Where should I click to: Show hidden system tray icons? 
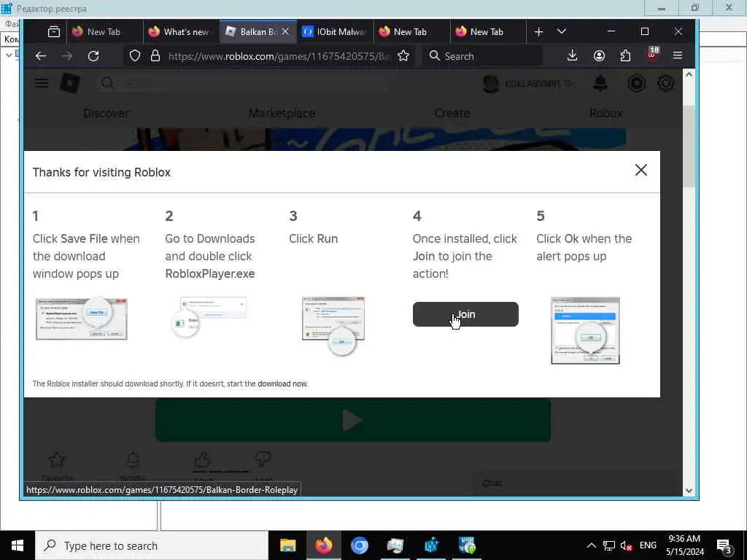[591, 545]
